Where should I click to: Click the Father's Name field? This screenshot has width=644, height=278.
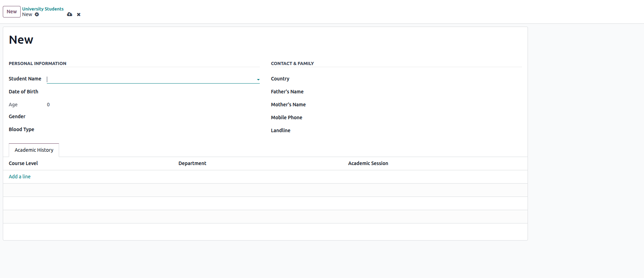413,92
